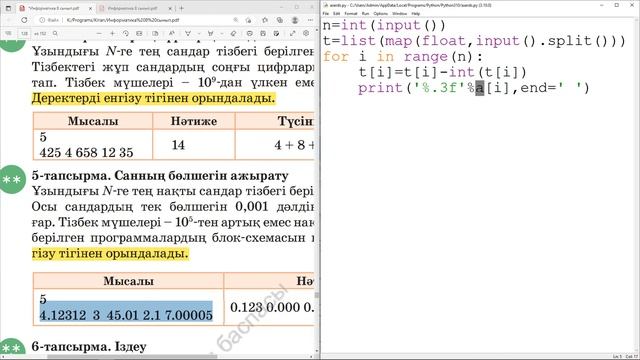Image resolution: width=640 pixels, height=360 pixels.
Task: Click the PDF print icon
Action: tap(250, 33)
